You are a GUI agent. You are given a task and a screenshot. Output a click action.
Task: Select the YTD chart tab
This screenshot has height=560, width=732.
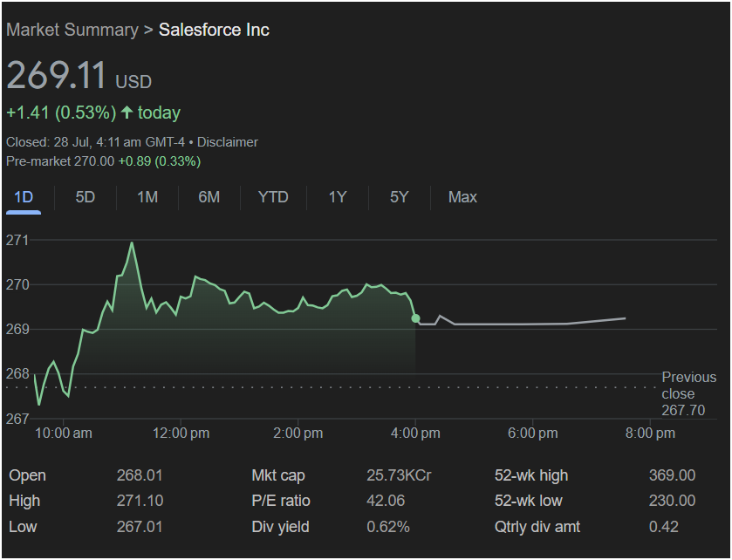coord(273,197)
